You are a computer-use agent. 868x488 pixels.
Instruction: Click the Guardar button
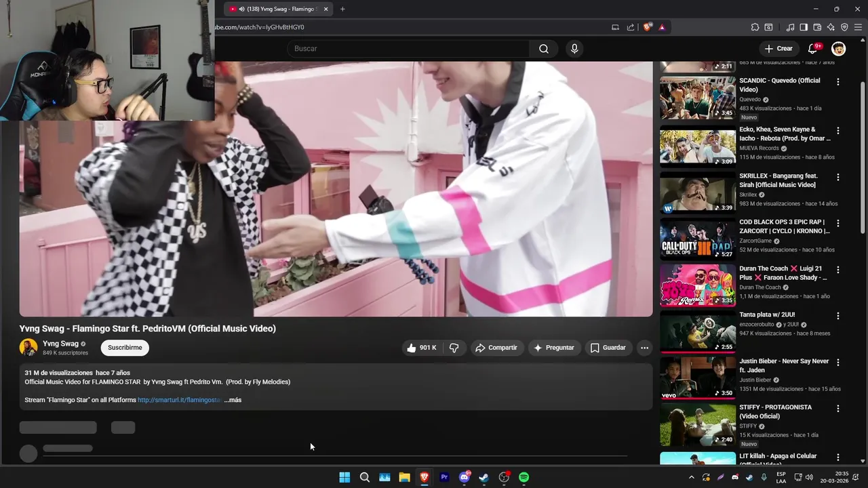pos(608,348)
